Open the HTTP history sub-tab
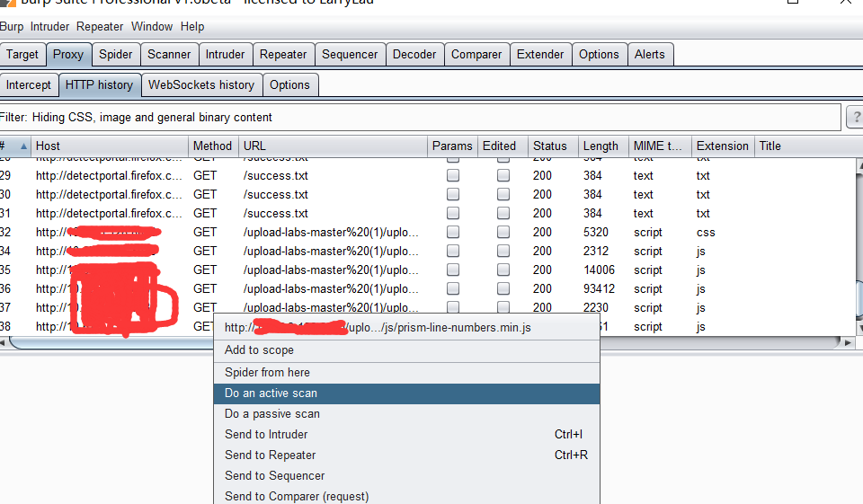The height and width of the screenshot is (504, 863). (99, 84)
